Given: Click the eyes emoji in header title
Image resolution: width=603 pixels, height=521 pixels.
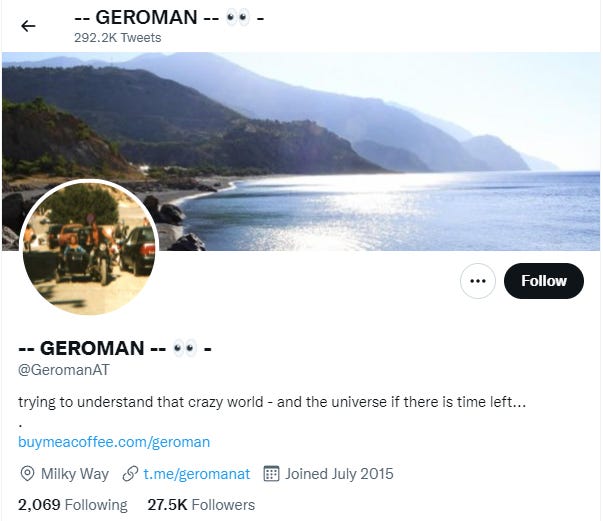Looking at the screenshot, I should 237,17.
